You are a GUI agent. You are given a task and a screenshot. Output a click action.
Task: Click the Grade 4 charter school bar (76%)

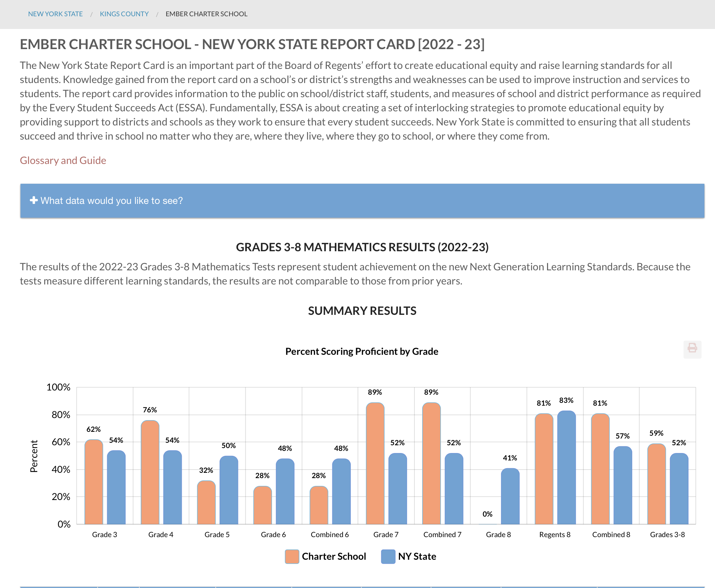coord(150,472)
